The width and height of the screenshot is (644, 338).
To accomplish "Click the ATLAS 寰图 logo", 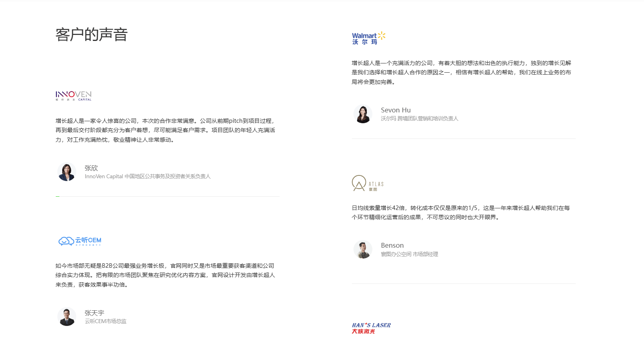I will click(x=368, y=183).
